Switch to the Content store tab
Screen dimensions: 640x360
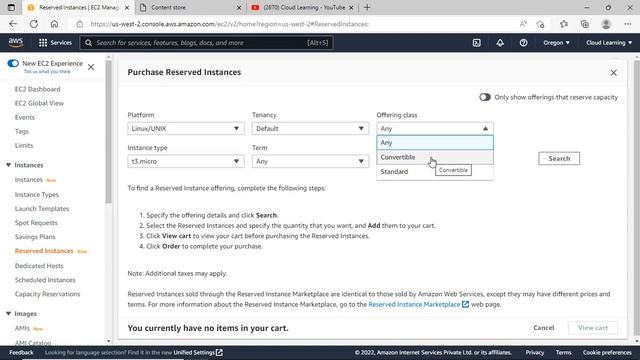click(x=190, y=7)
